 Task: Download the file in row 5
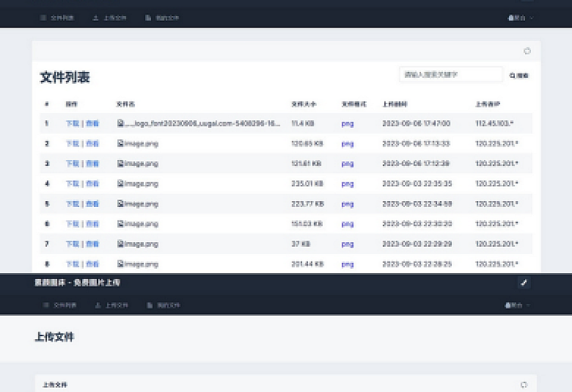tap(72, 204)
